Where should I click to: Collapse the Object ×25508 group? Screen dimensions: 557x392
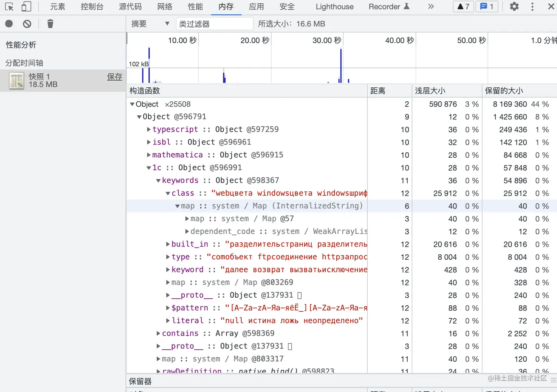[x=132, y=104]
